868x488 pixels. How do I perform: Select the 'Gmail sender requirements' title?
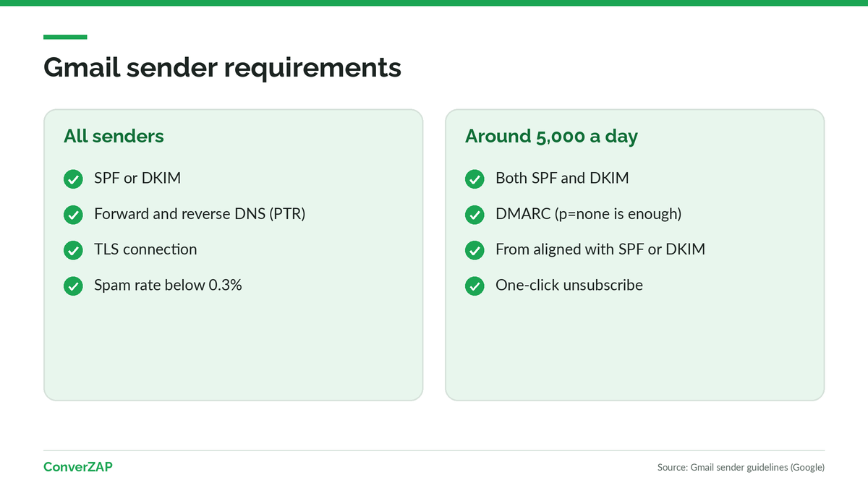pos(222,67)
